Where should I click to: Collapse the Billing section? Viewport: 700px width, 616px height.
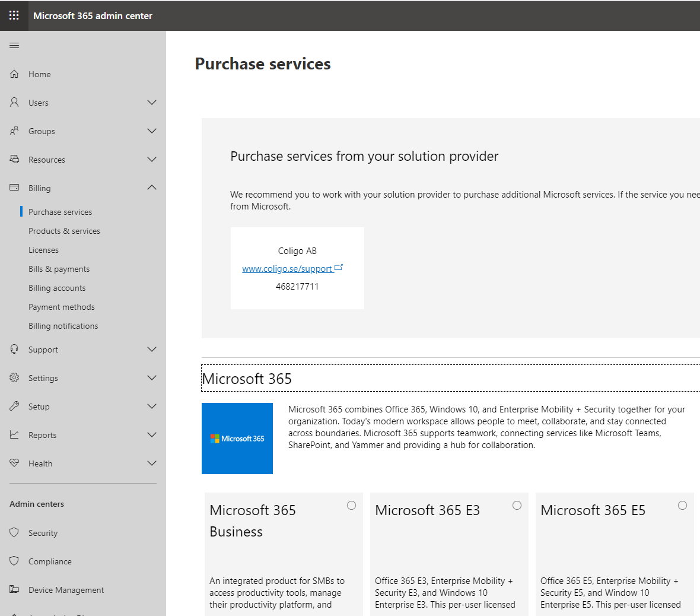(x=152, y=187)
